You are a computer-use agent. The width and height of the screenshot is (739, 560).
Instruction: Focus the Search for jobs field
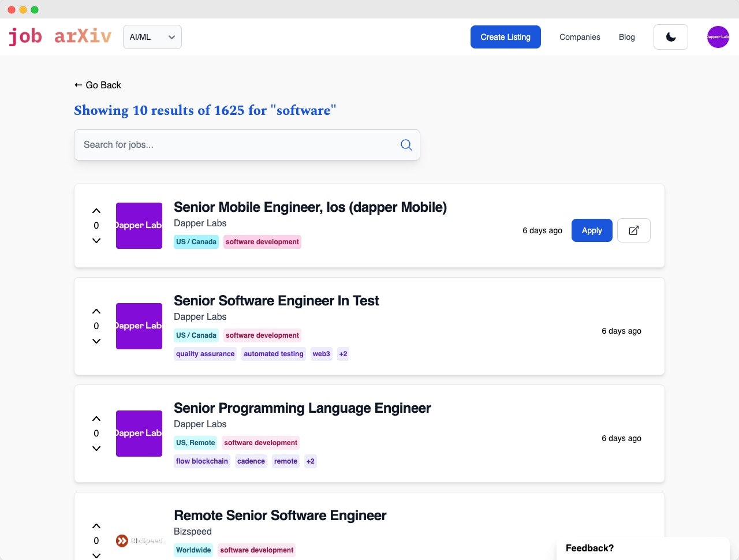[x=247, y=145]
